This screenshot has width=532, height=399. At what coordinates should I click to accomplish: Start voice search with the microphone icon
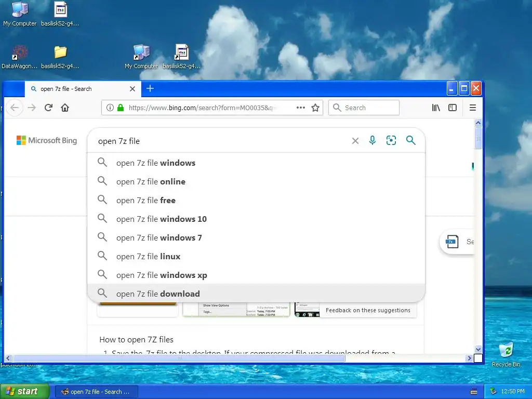pos(372,140)
